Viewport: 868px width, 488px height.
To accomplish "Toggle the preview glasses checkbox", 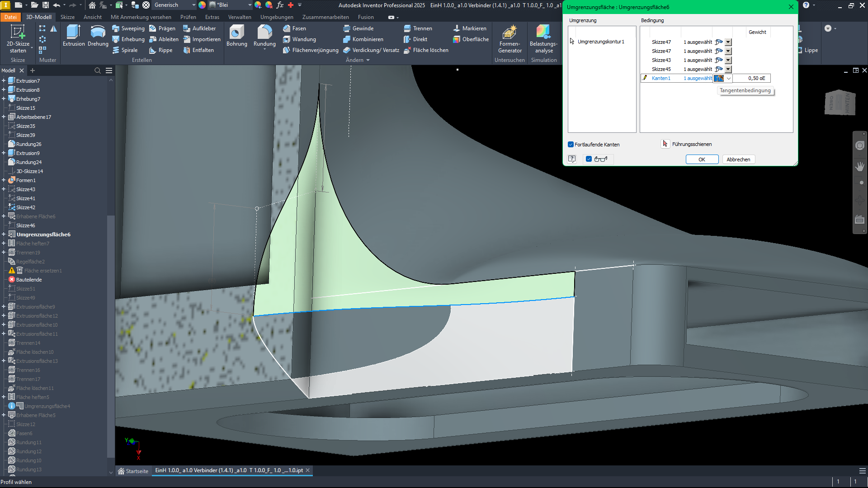I will [589, 159].
